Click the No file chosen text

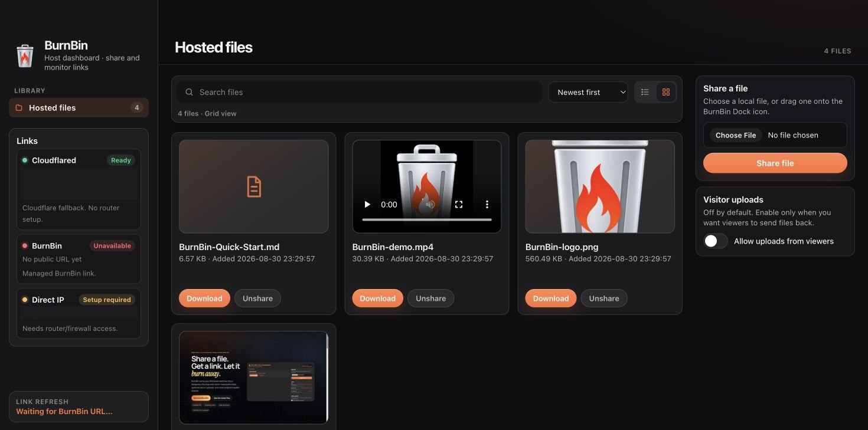[x=793, y=135]
